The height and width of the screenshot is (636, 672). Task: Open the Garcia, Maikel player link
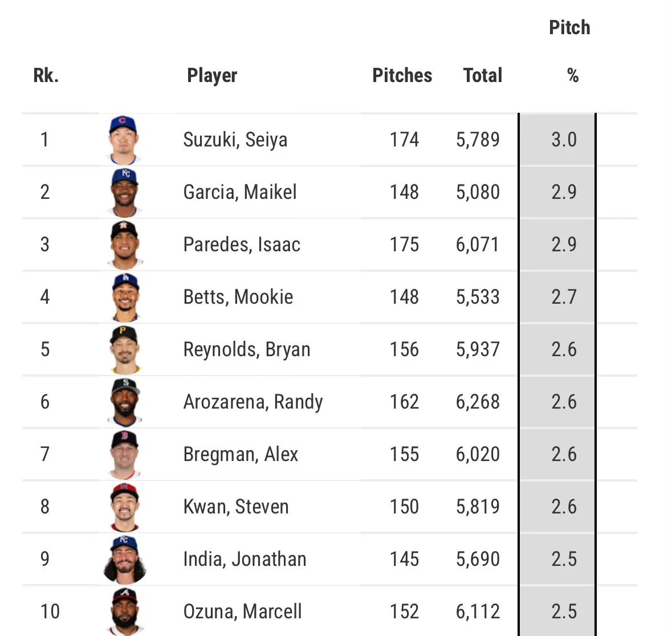(x=239, y=192)
